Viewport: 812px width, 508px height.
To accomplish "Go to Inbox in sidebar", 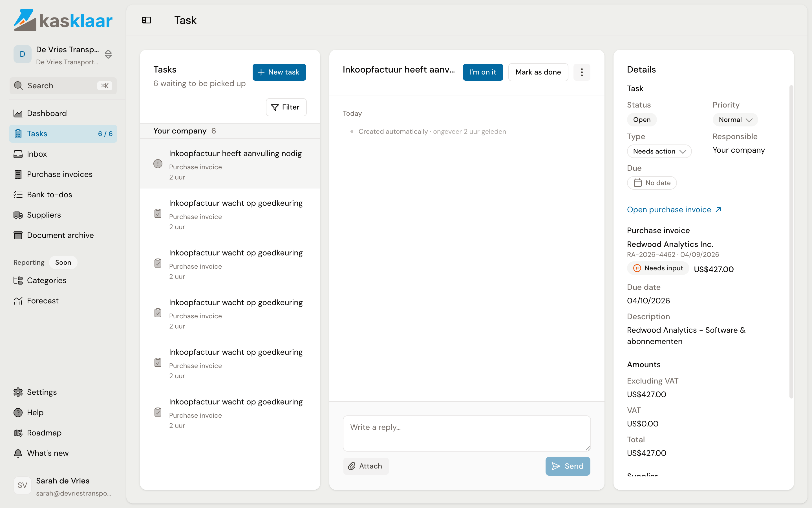I will (x=63, y=154).
